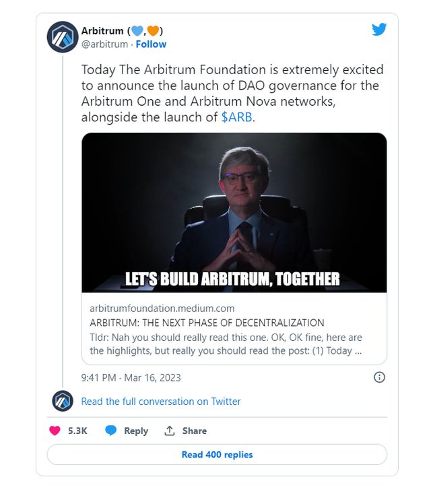Click the blue reply speech bubble icon

pyautogui.click(x=111, y=431)
